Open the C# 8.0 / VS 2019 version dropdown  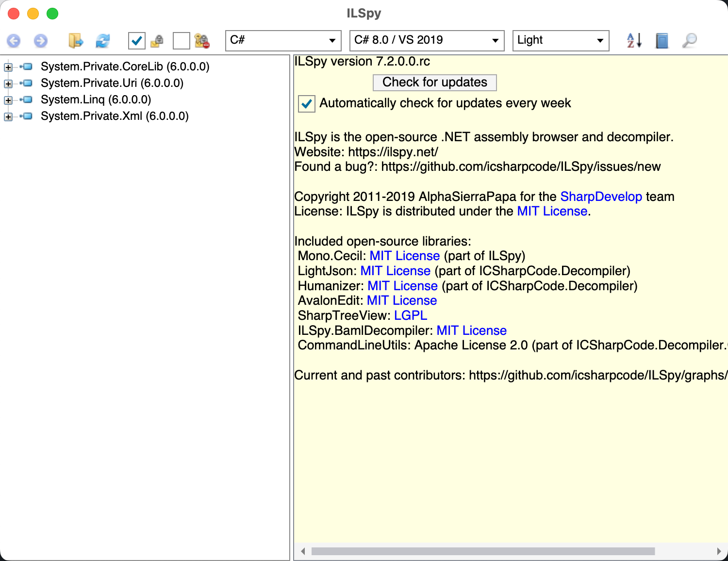(x=427, y=40)
